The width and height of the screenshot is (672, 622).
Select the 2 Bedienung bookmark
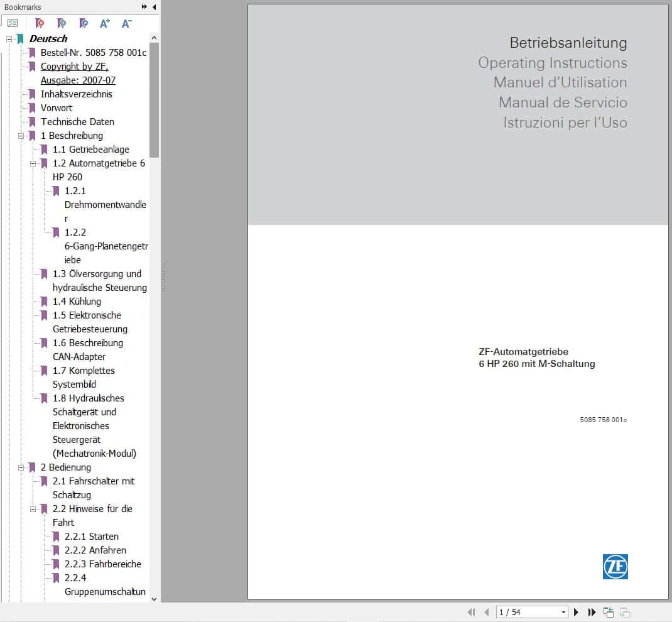[65, 467]
